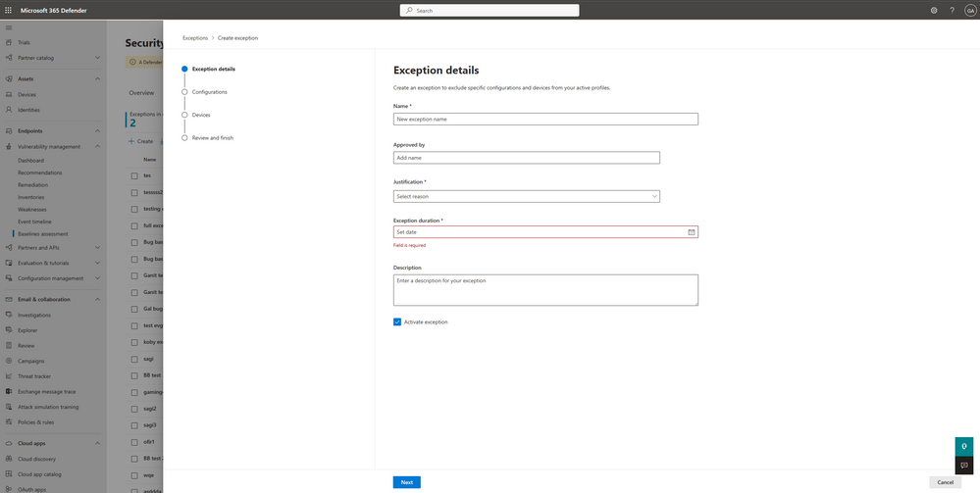The height and width of the screenshot is (493, 980).
Task: Click the Name input field
Action: (545, 119)
